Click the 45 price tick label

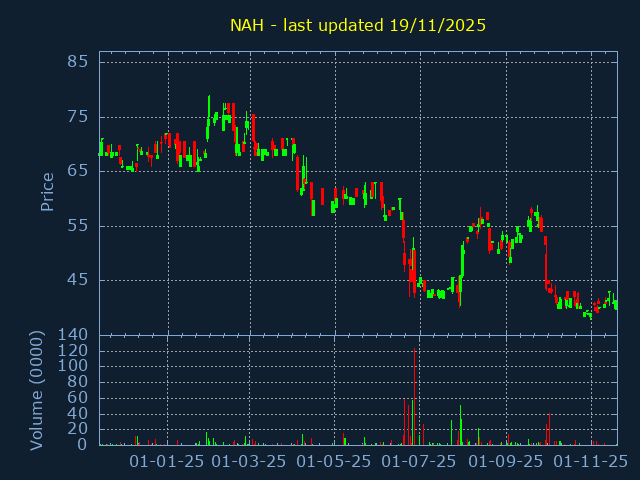78,280
